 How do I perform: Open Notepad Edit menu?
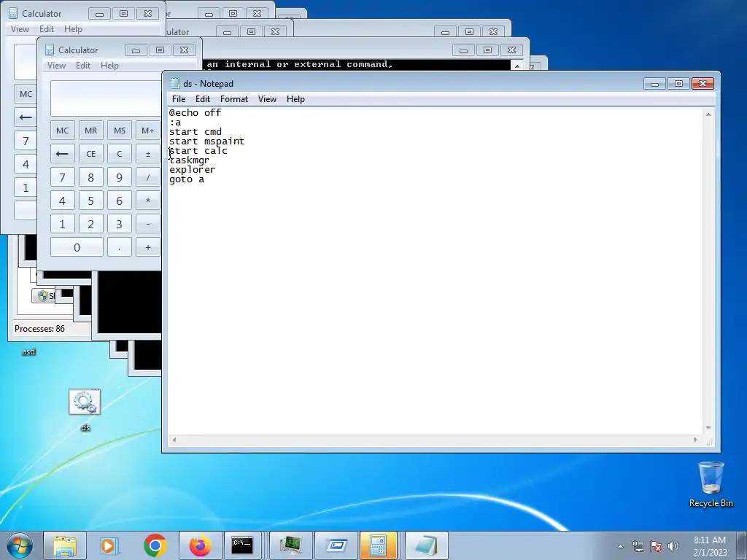[x=203, y=99]
